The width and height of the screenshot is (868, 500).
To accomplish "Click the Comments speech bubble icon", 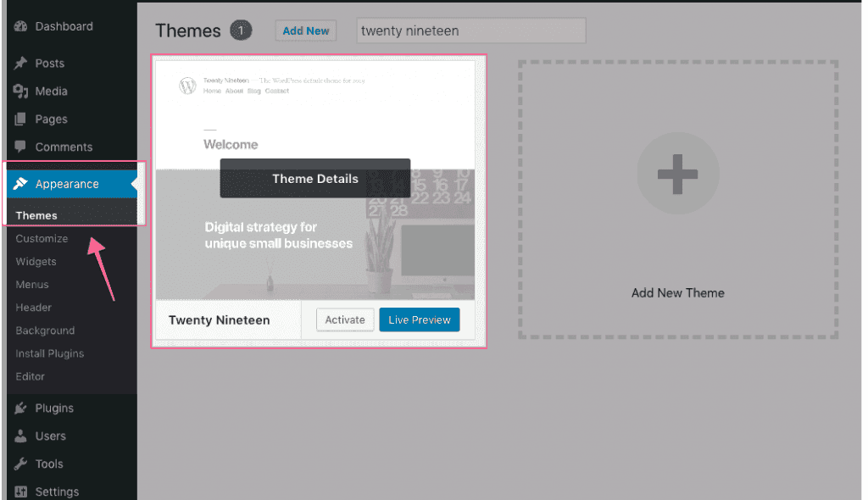I will [x=20, y=147].
